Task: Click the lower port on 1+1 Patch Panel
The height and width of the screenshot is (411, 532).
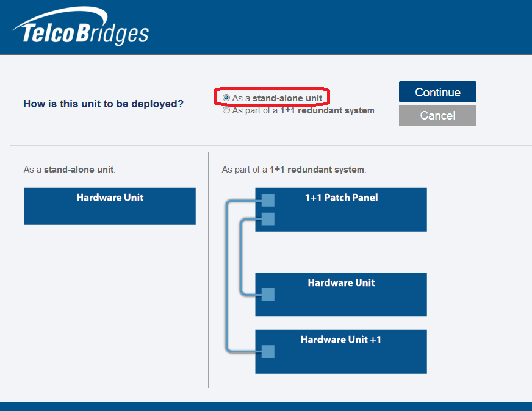Action: point(268,219)
